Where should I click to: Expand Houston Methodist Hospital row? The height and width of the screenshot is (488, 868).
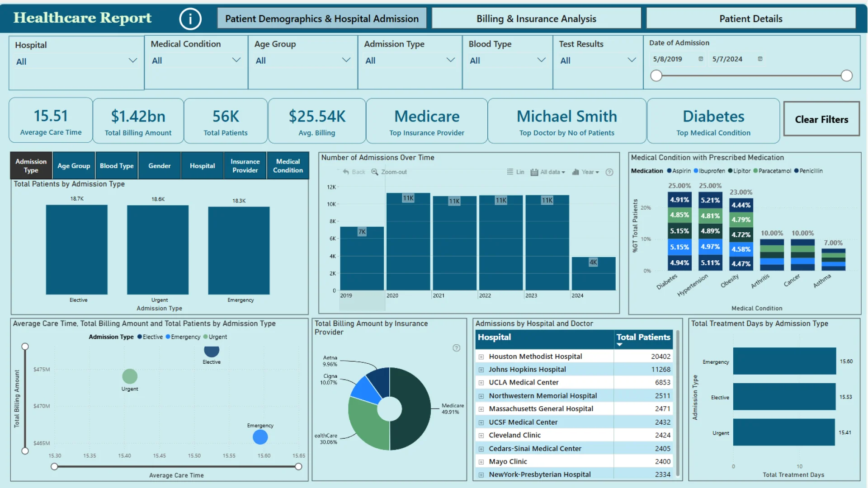(481, 357)
